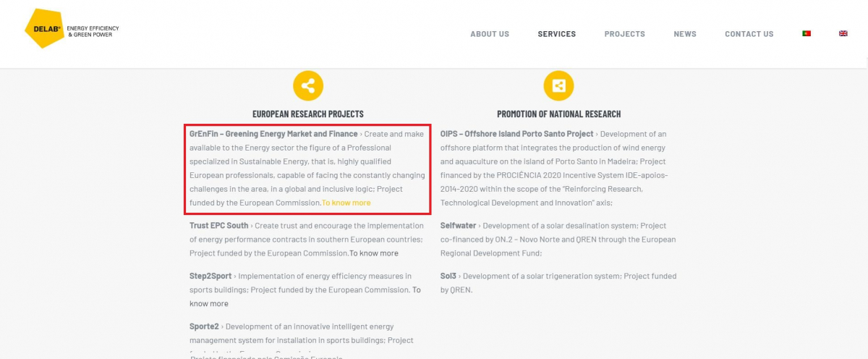Viewport: 868px width, 359px height.
Task: Click the Trust EPC South project title
Action: pos(218,226)
